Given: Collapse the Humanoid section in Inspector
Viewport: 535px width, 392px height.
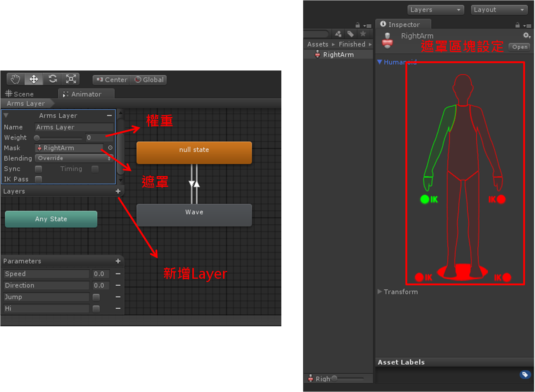Looking at the screenshot, I should coord(380,62).
